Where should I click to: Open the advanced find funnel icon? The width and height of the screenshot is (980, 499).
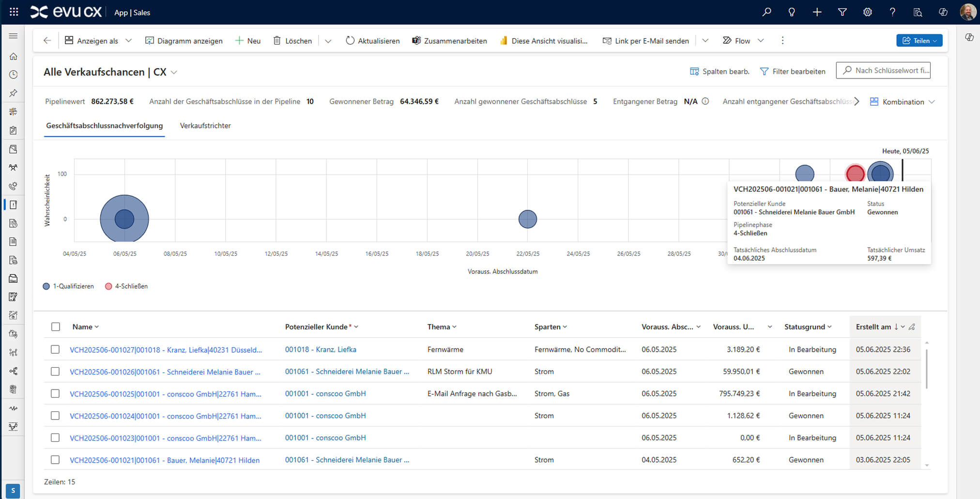click(x=842, y=12)
